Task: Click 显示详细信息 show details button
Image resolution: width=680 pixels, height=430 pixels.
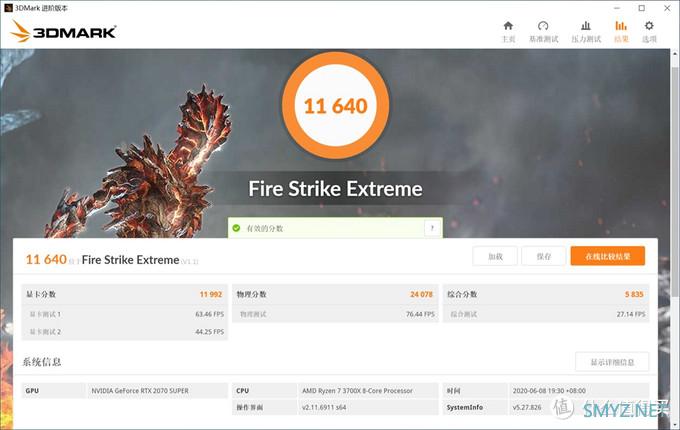Action: click(612, 362)
